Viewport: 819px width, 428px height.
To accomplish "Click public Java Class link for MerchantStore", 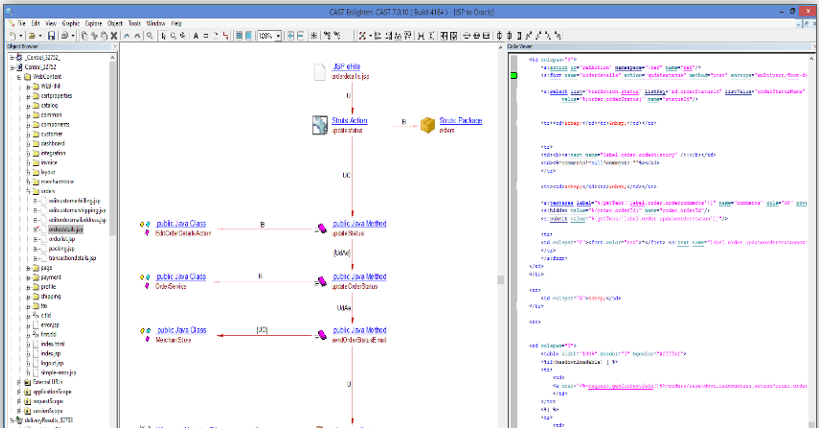I will click(x=182, y=330).
